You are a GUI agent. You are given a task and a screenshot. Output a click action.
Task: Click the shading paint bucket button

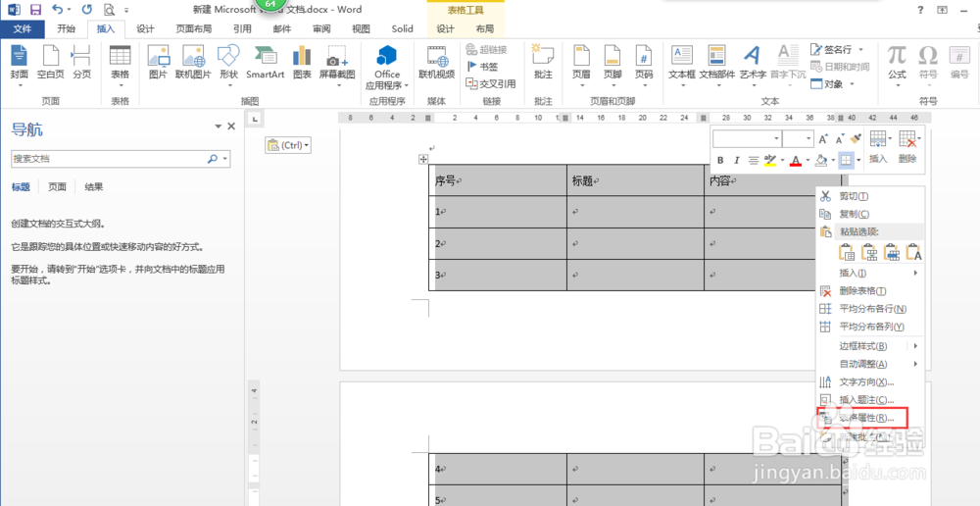coord(822,161)
